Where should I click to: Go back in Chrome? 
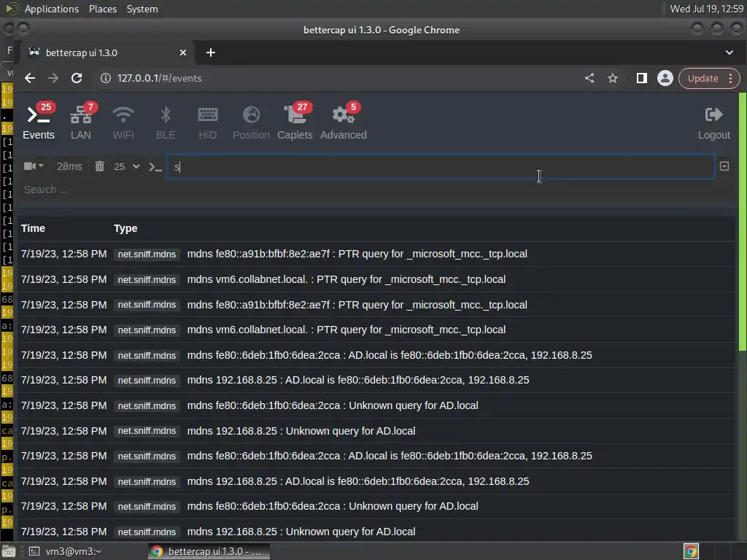coord(29,78)
